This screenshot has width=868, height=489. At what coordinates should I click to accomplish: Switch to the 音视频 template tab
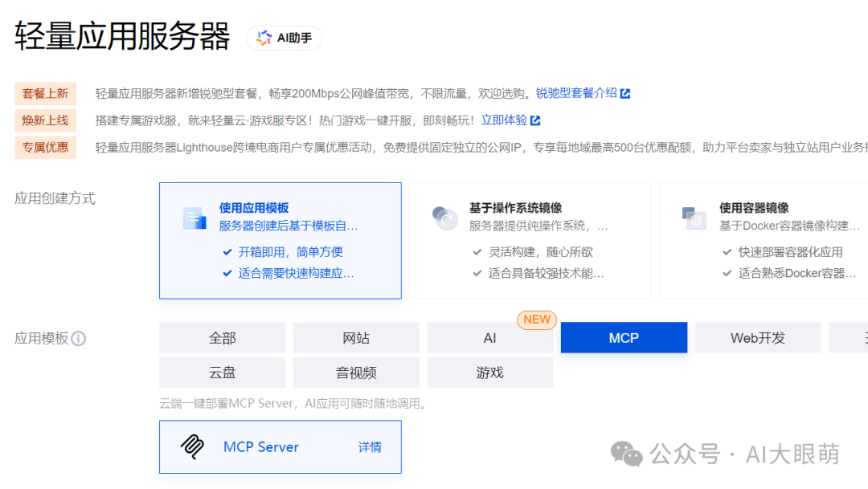click(356, 373)
